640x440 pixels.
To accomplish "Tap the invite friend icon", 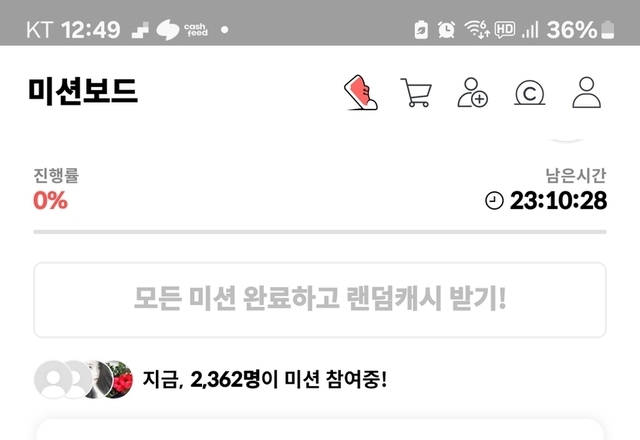I will [472, 93].
